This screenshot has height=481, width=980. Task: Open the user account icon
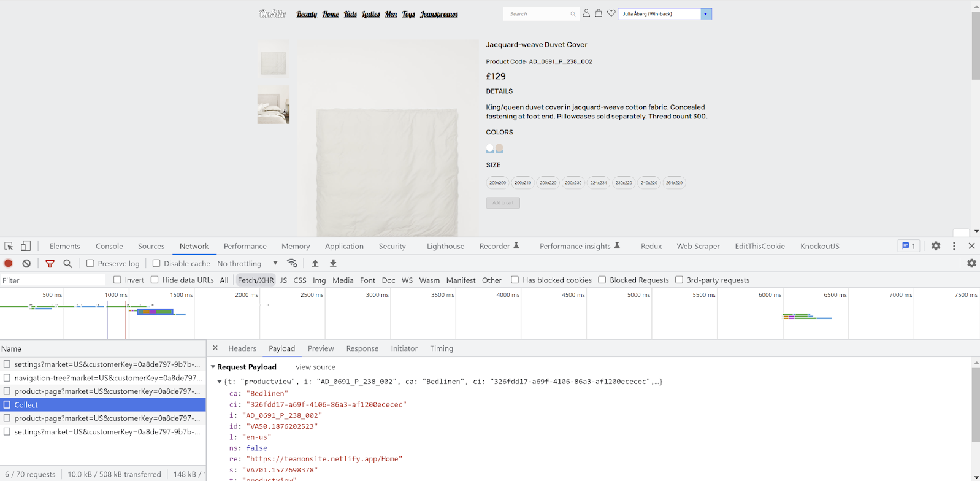pyautogui.click(x=586, y=13)
